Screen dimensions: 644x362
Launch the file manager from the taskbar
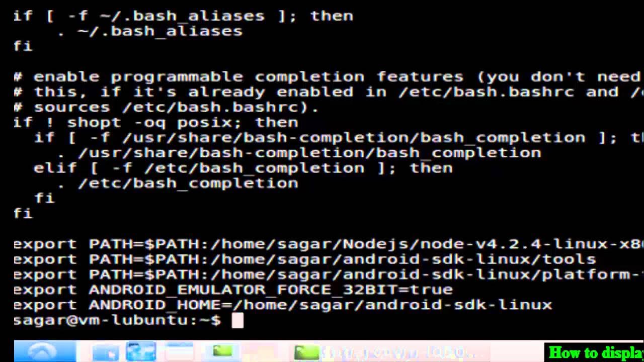pyautogui.click(x=105, y=352)
